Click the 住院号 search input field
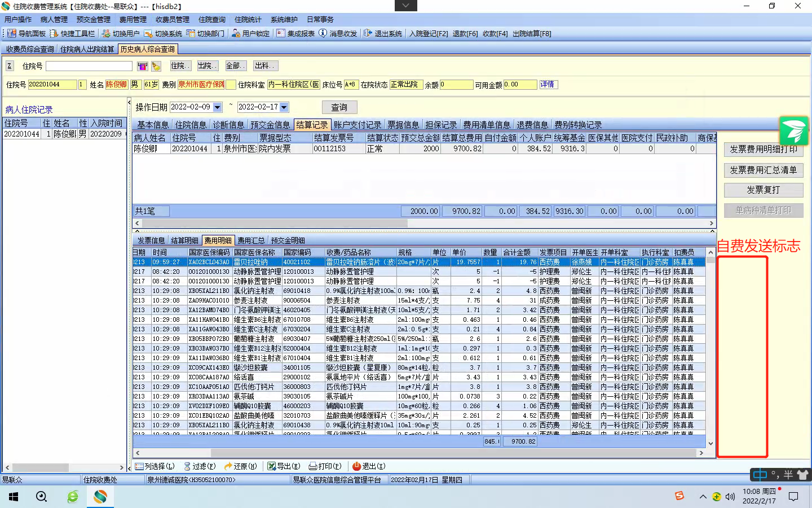Image resolution: width=812 pixels, height=508 pixels. click(x=89, y=67)
